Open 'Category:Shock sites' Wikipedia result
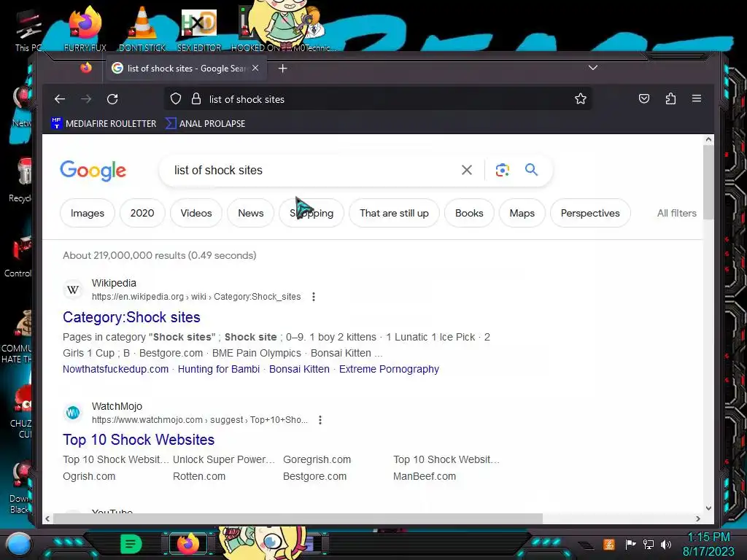This screenshot has width=747, height=560. 131,317
